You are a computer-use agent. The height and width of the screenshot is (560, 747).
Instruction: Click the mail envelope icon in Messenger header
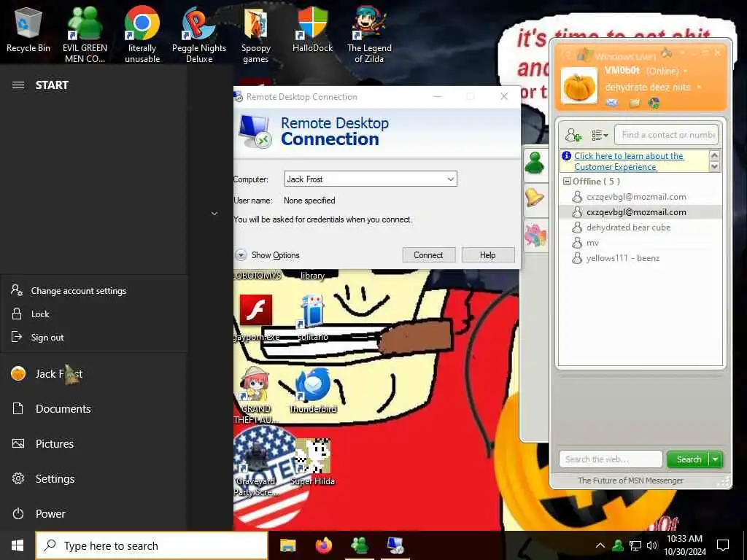coord(612,103)
